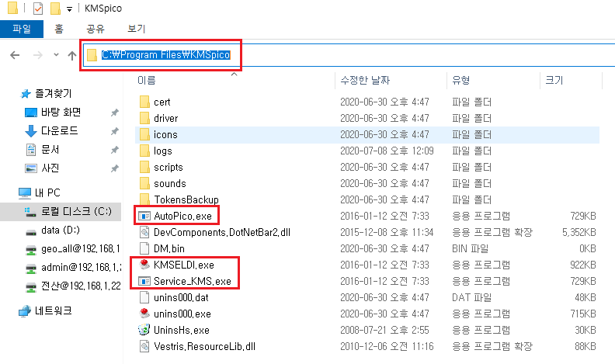Screen dimensions: 615x364
Task: Select KMSELDI.exe red button icon
Action: pyautogui.click(x=144, y=265)
